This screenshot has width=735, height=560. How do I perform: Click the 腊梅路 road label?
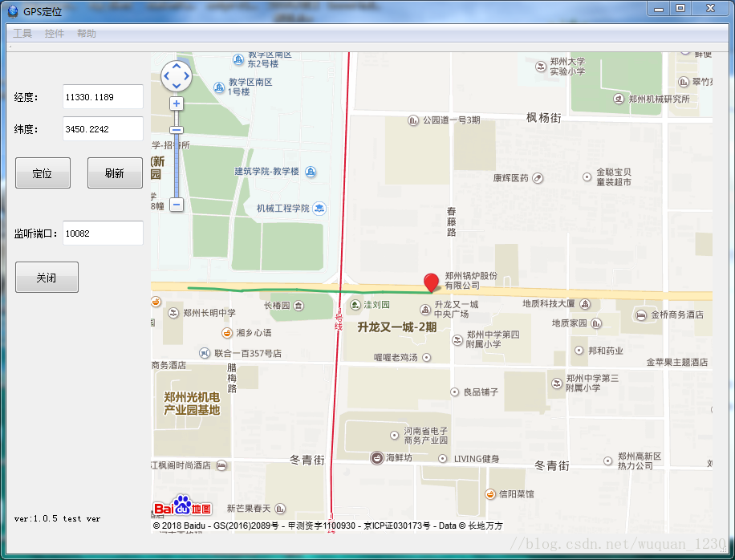pos(232,378)
